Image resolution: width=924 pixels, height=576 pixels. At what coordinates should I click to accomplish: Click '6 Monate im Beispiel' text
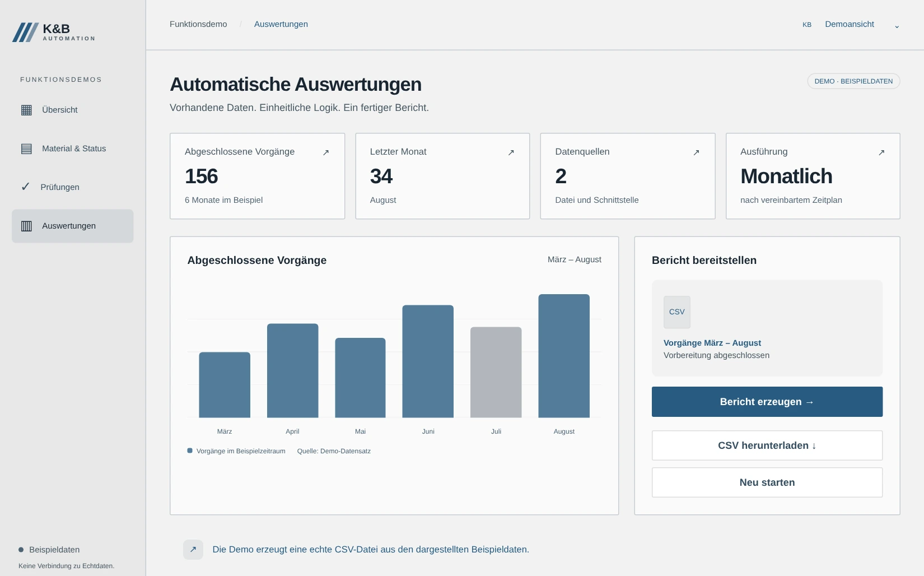[223, 200]
